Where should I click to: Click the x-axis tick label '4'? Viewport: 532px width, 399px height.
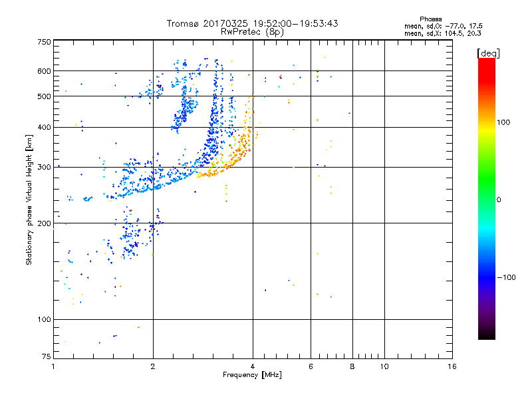(253, 366)
